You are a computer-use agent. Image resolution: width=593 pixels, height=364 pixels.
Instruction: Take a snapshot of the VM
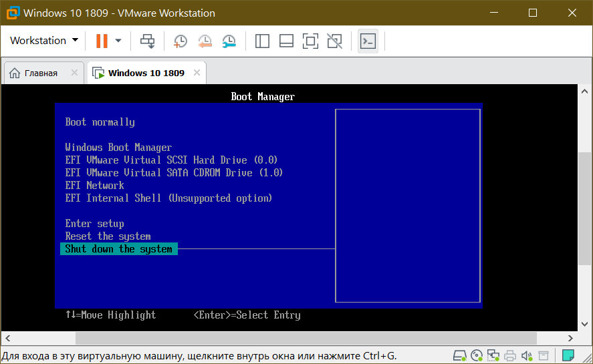pos(181,41)
